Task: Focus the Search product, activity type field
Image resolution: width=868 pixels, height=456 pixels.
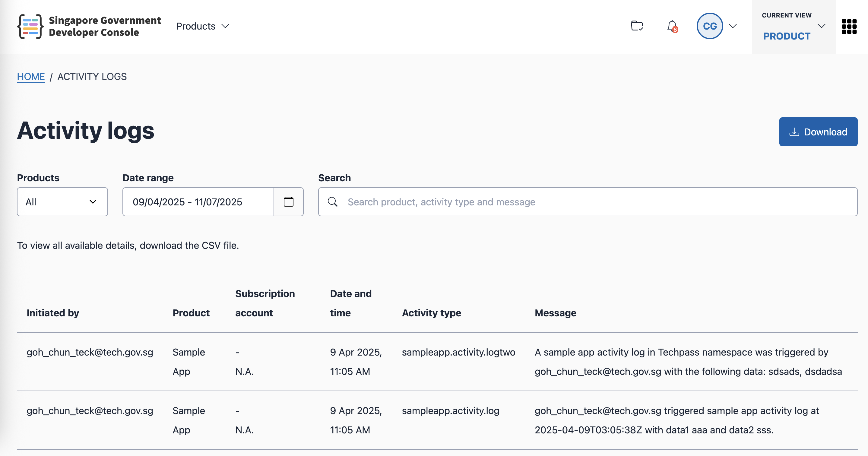Action: tap(588, 201)
